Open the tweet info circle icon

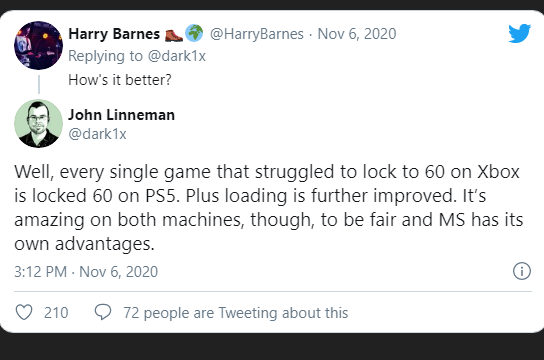pyautogui.click(x=522, y=271)
